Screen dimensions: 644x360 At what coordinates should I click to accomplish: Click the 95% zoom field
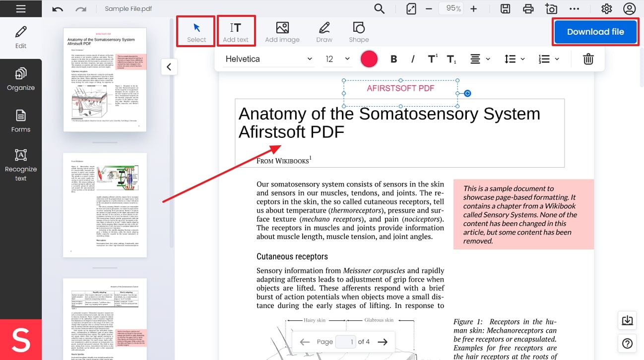[451, 8]
